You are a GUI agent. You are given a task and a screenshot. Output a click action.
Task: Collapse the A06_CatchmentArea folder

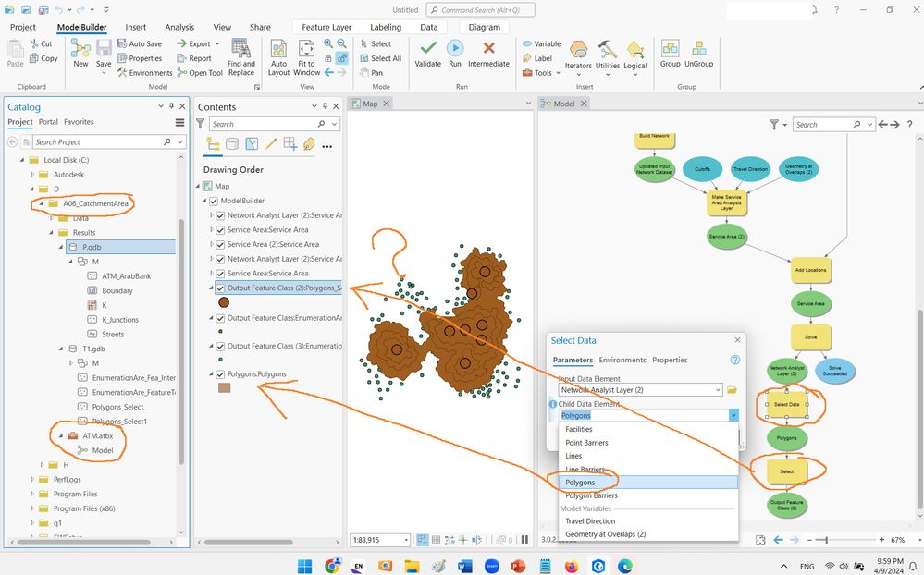[x=42, y=204]
